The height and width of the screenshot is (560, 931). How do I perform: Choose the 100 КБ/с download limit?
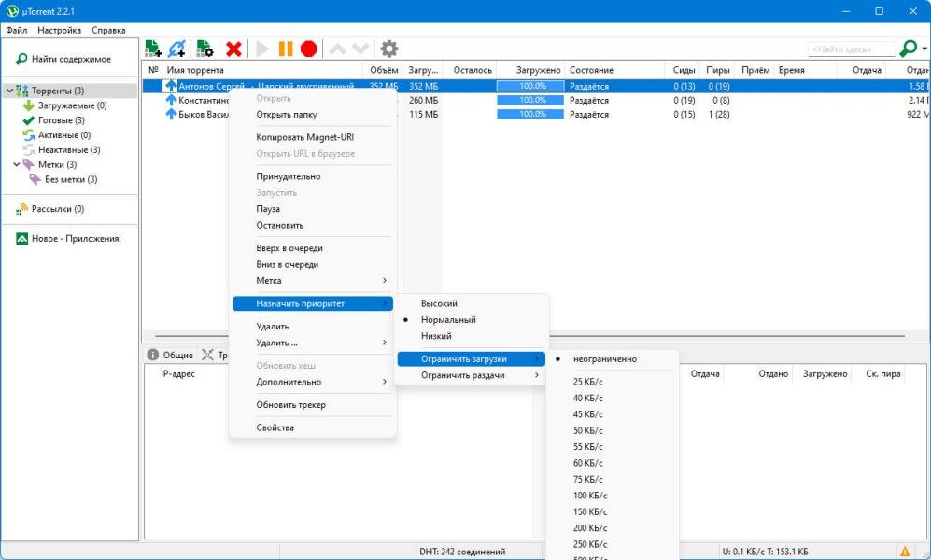point(590,496)
